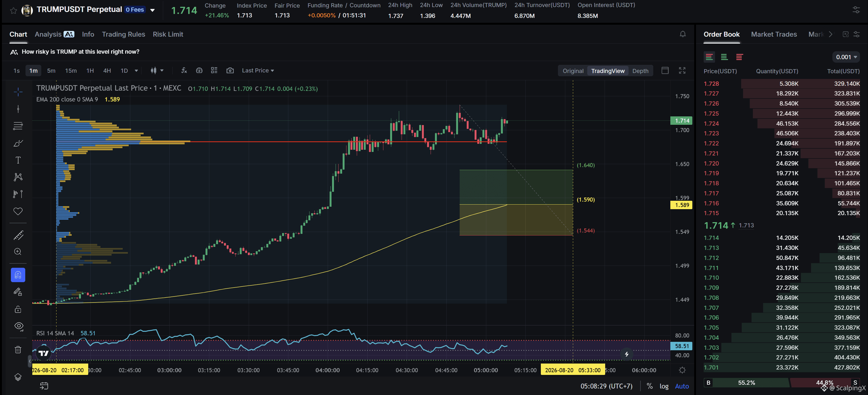Viewport: 868px width, 395px height.
Task: Toggle magnet mode for drawings
Action: (x=18, y=275)
